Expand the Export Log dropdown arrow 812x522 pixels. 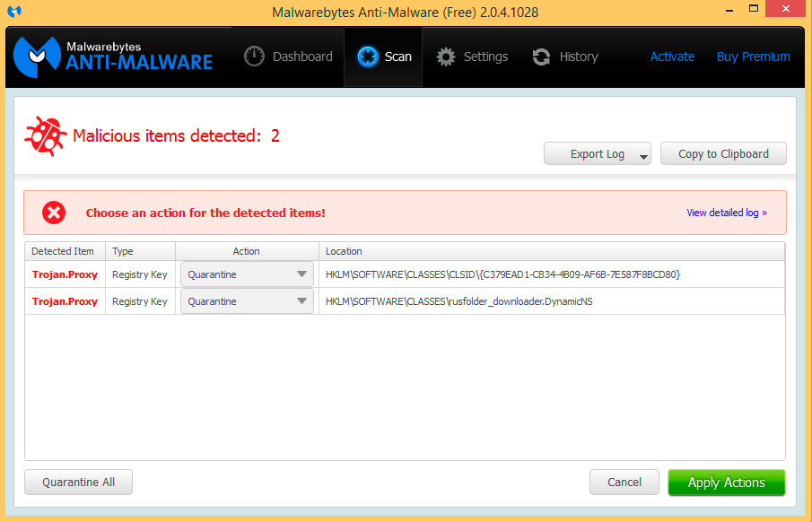[643, 156]
